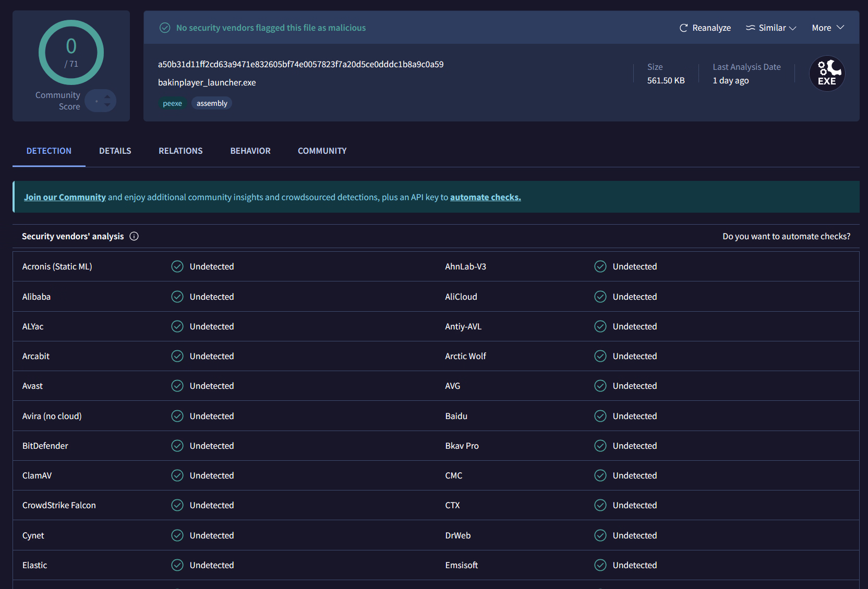The image size is (868, 589).
Task: Follow the automate checks link
Action: tap(486, 197)
